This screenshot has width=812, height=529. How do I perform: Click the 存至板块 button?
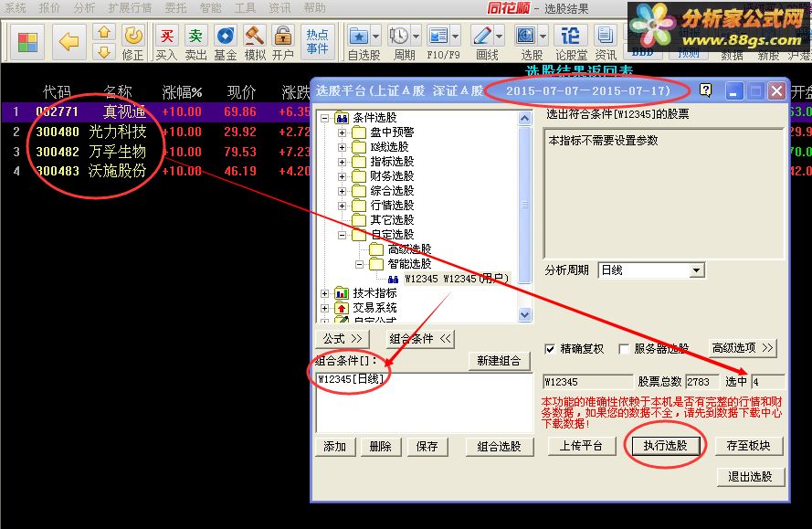tap(748, 446)
